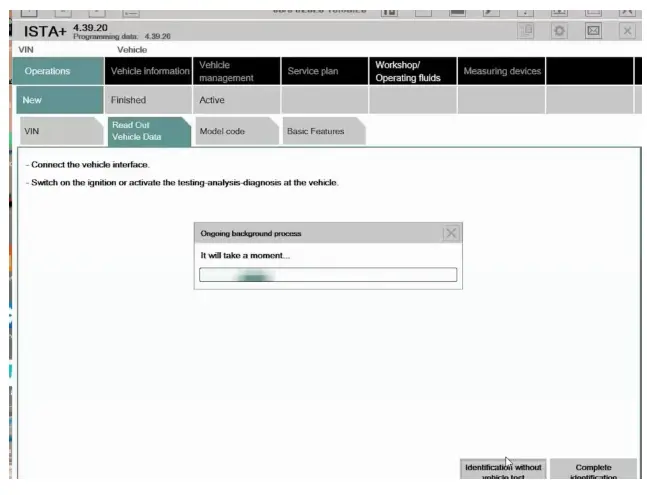Click the 'It will take a moment...' message

click(245, 256)
